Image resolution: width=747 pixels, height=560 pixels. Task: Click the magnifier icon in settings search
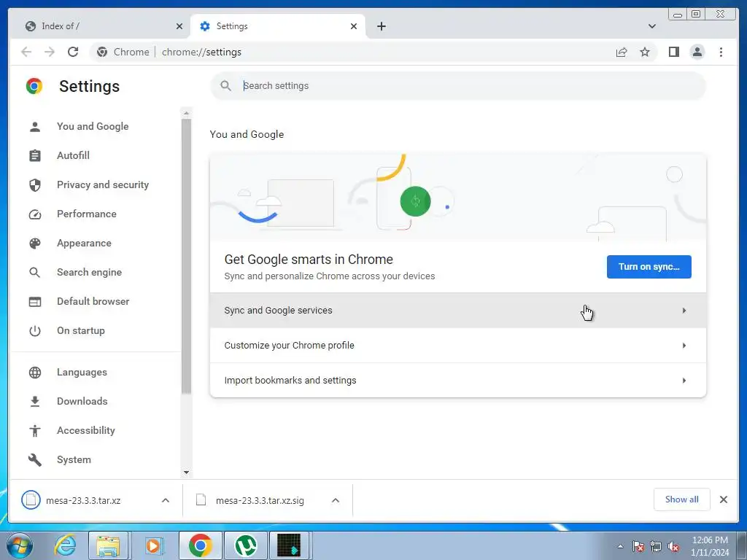(x=226, y=86)
